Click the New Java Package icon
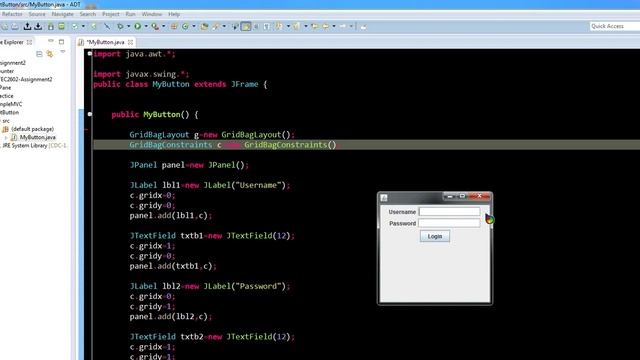Screen dimensions: 640x360 [x=174, y=26]
